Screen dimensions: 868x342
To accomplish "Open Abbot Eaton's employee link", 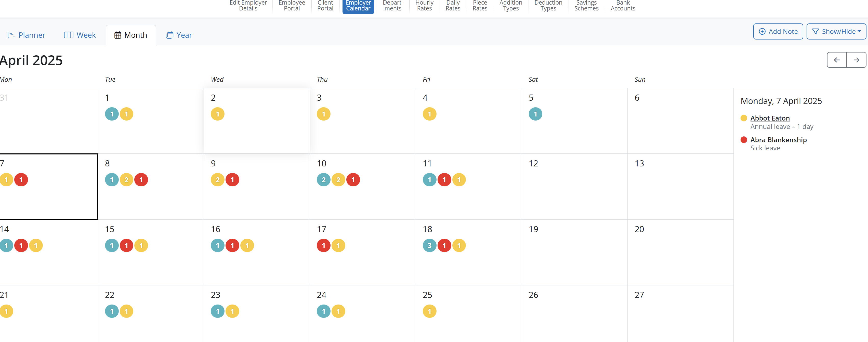I will coord(770,118).
